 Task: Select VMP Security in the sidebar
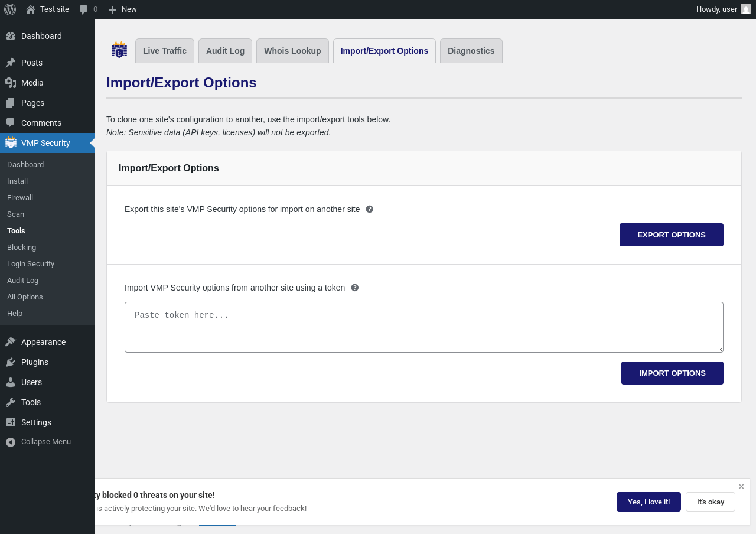click(x=47, y=143)
